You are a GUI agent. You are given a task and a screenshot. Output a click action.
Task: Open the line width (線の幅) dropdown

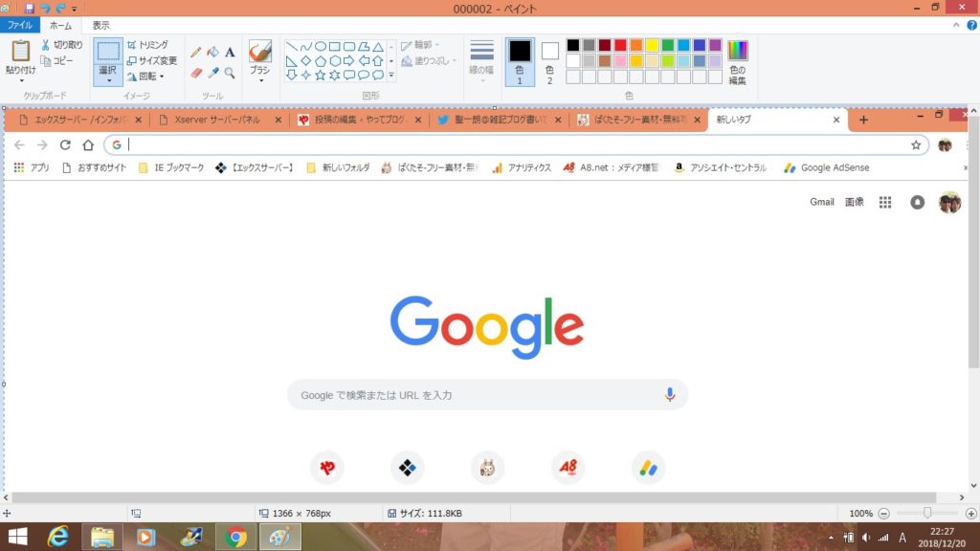pyautogui.click(x=482, y=62)
